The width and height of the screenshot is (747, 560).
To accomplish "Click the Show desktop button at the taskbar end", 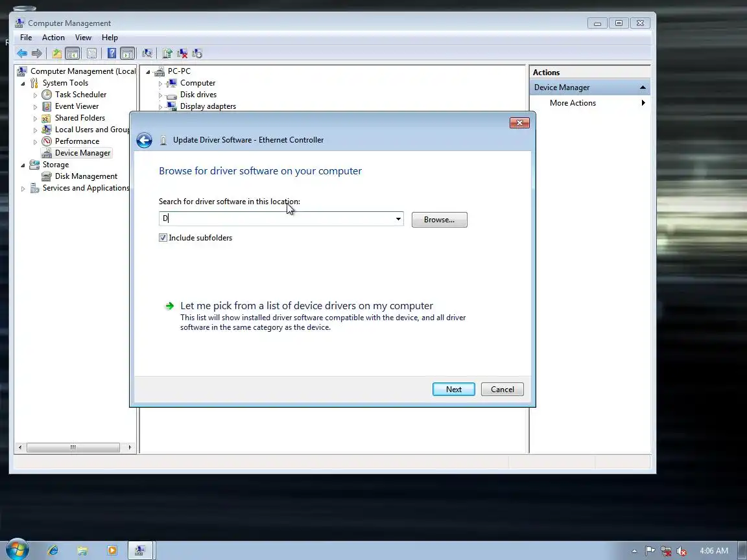I will coord(744,550).
